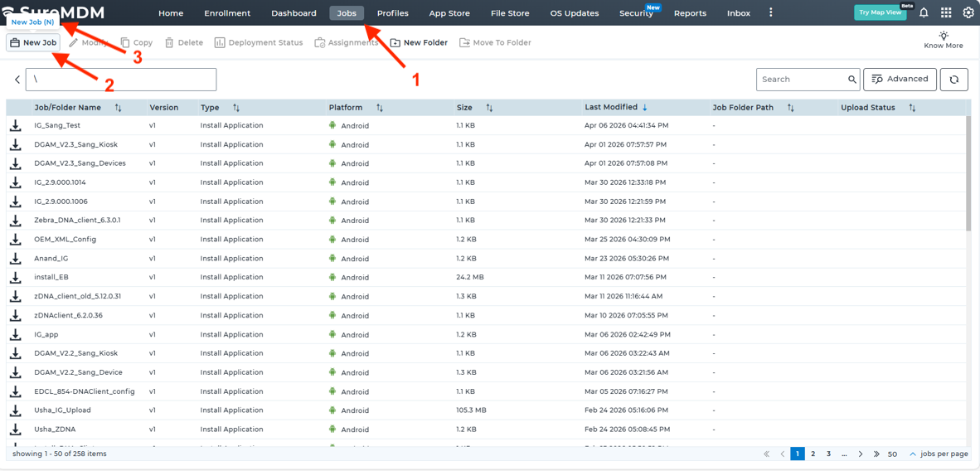Image resolution: width=980 pixels, height=471 pixels.
Task: Sort by Last Modified column arrow
Action: pos(645,108)
